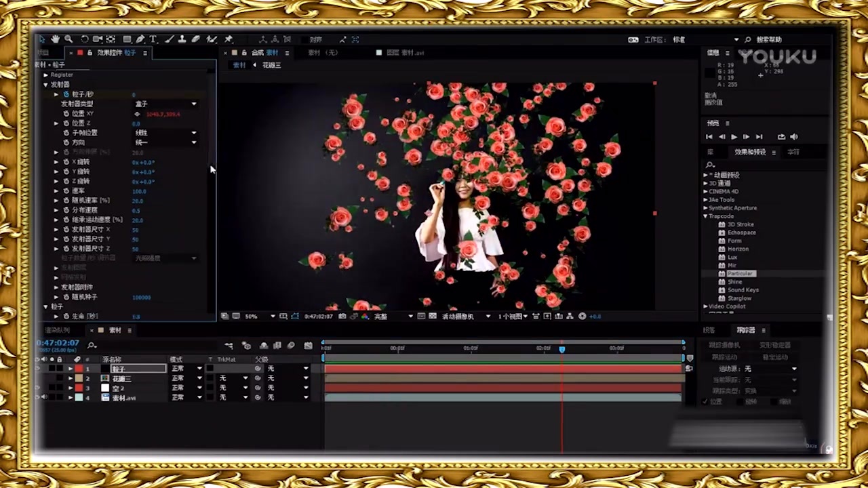Open viewer magnification dropdown 50%

click(259, 317)
